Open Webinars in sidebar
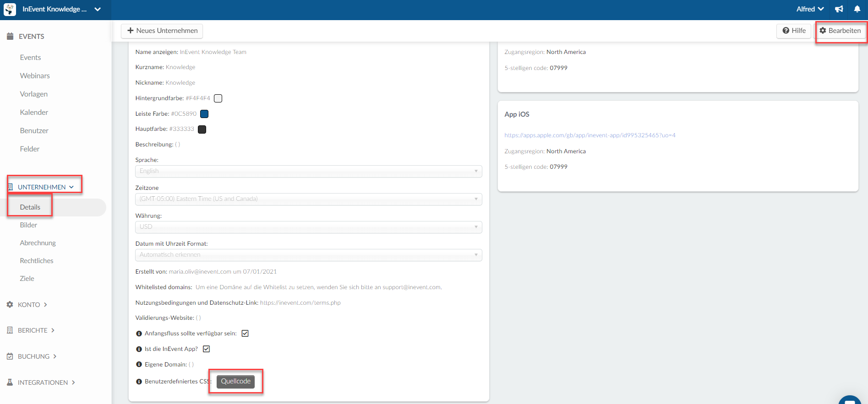 [x=35, y=75]
